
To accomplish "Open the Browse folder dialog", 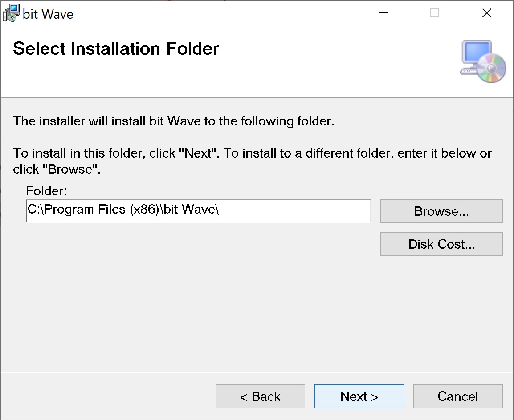I will (441, 211).
